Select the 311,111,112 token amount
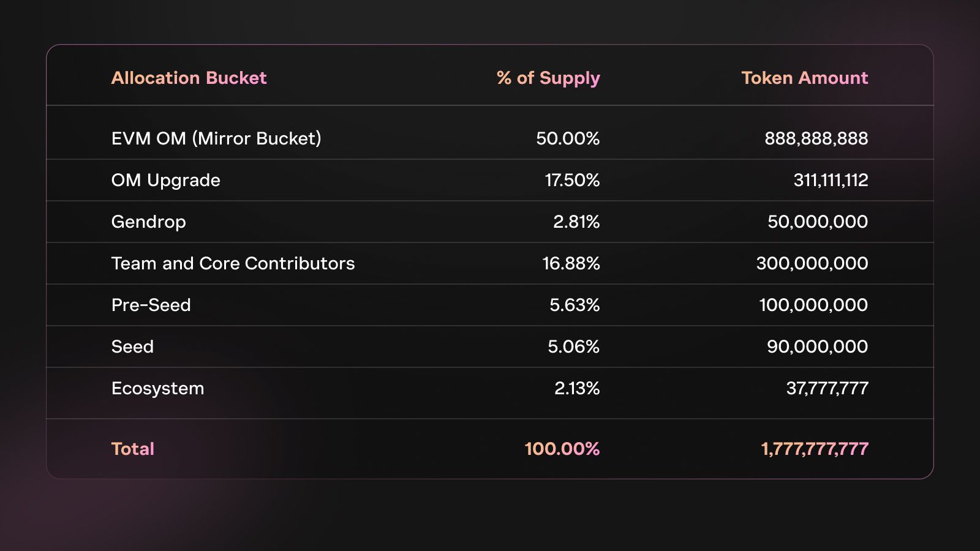The image size is (980, 551). click(x=831, y=180)
